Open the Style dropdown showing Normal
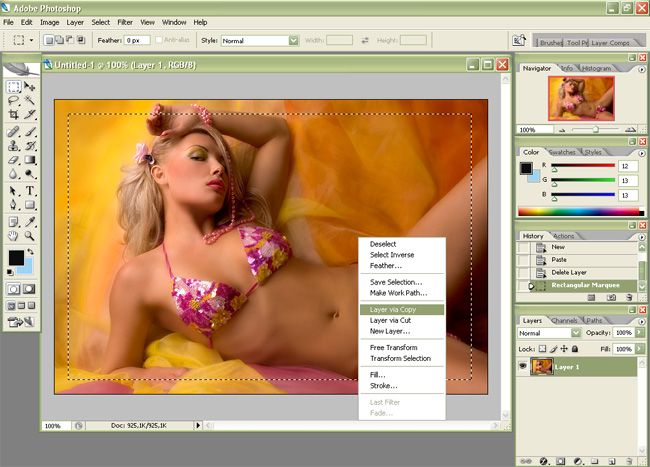This screenshot has height=467, width=650. coord(294,40)
